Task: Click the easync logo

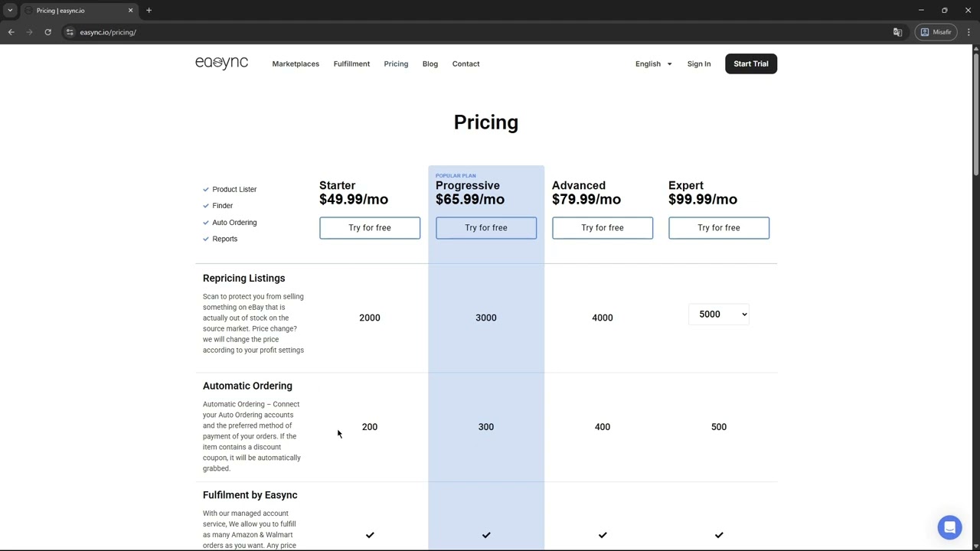Action: 221,63
